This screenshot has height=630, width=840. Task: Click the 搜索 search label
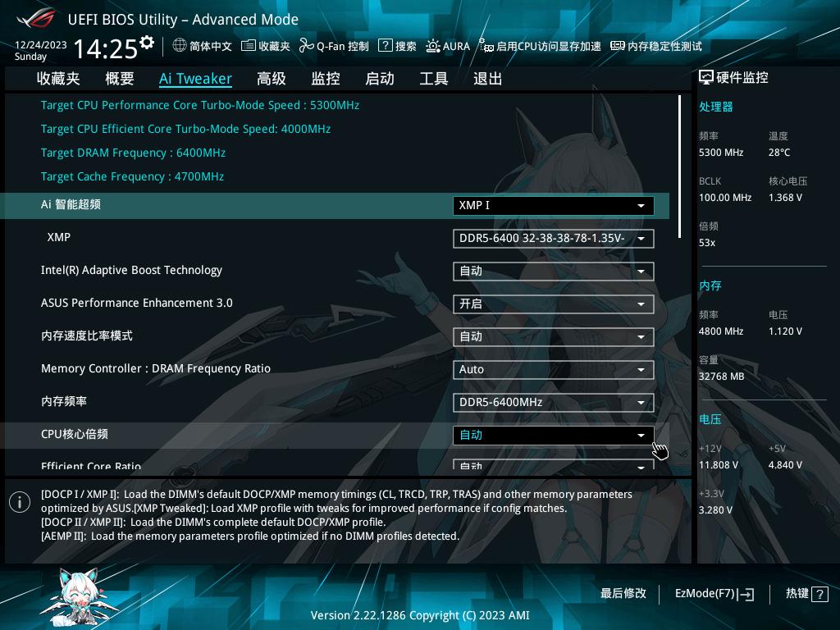tap(405, 46)
